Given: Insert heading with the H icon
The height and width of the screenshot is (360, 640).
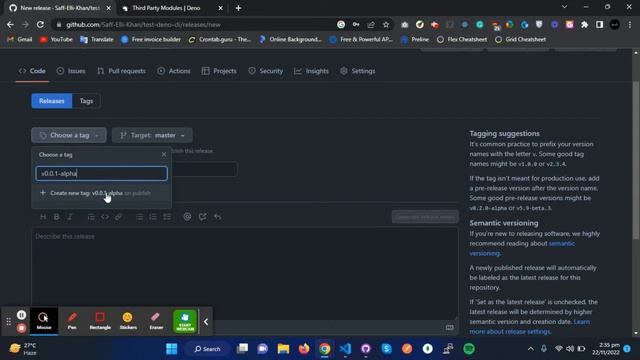Looking at the screenshot, I should tap(43, 217).
